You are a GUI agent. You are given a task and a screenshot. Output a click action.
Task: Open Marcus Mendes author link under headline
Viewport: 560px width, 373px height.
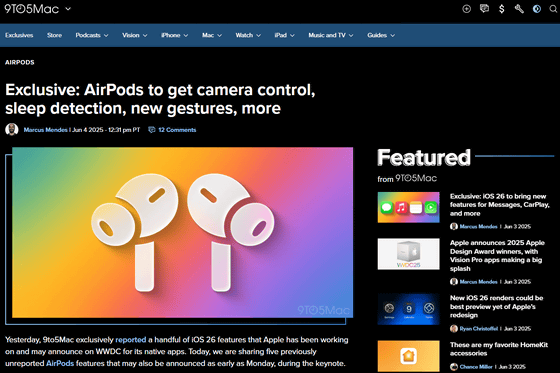click(x=45, y=130)
